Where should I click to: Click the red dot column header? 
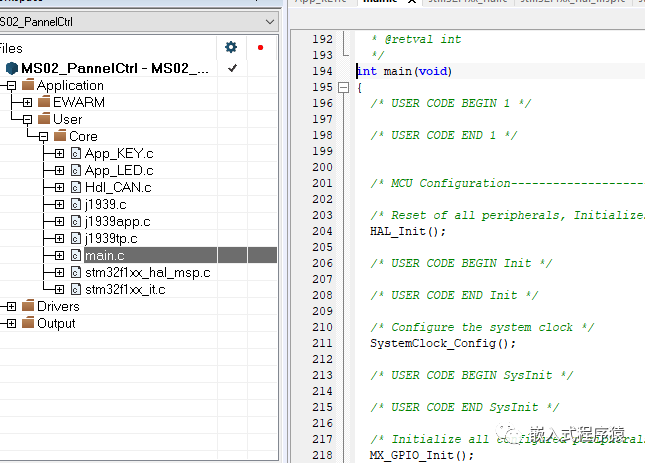(260, 48)
